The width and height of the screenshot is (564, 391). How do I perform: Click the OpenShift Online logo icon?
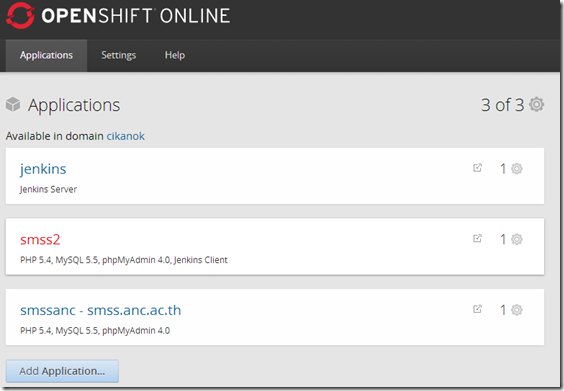tap(20, 15)
